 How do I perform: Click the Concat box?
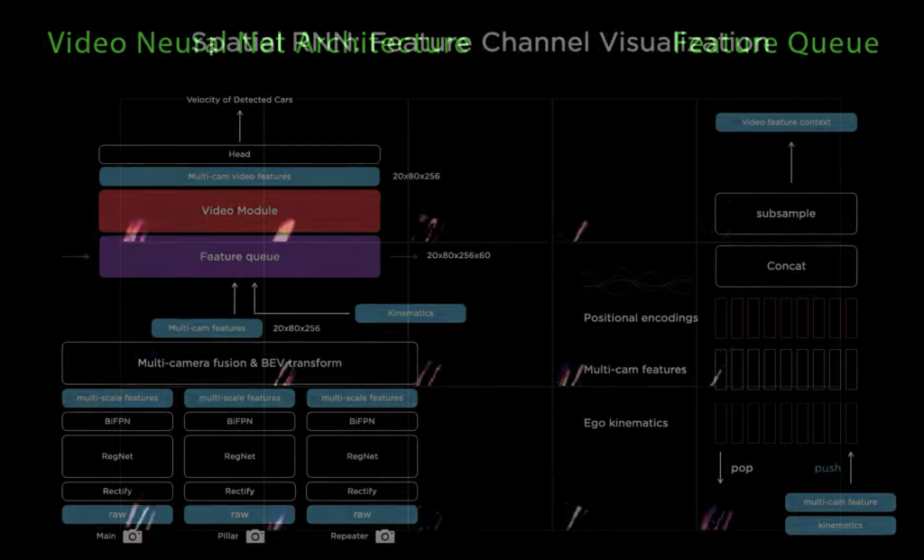point(786,266)
